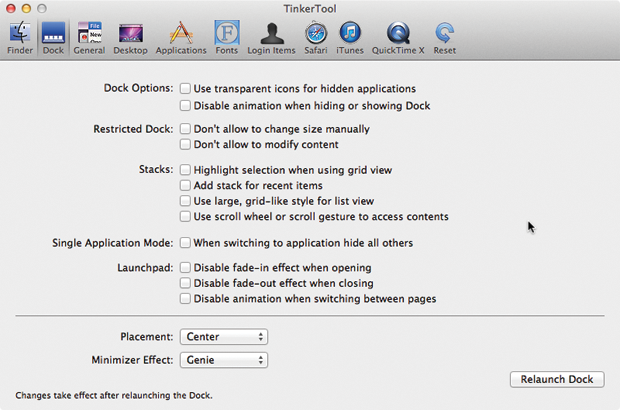Open the Safari settings pane

316,38
